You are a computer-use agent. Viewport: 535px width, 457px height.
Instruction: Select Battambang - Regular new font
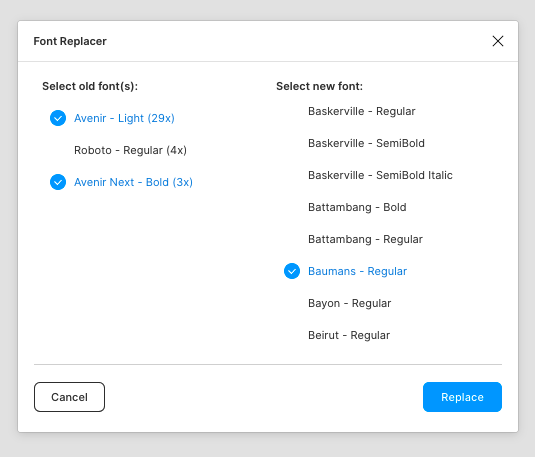365,239
